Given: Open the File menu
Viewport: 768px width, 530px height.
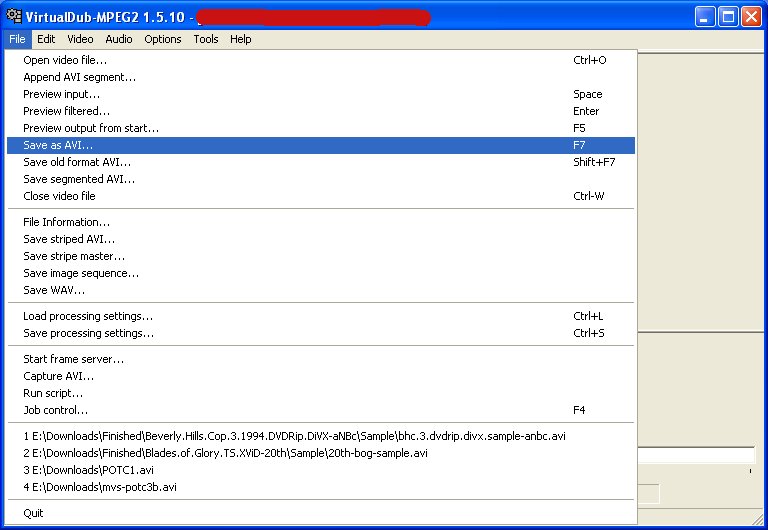Looking at the screenshot, I should (x=17, y=39).
